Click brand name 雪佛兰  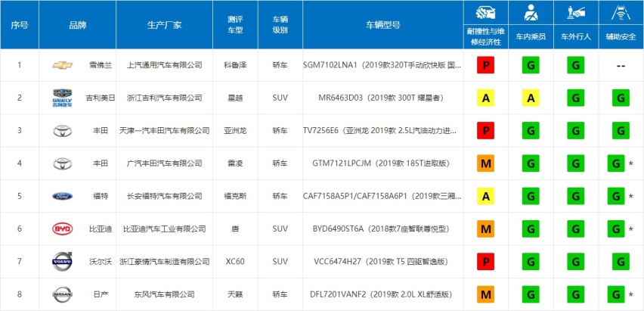(x=101, y=65)
